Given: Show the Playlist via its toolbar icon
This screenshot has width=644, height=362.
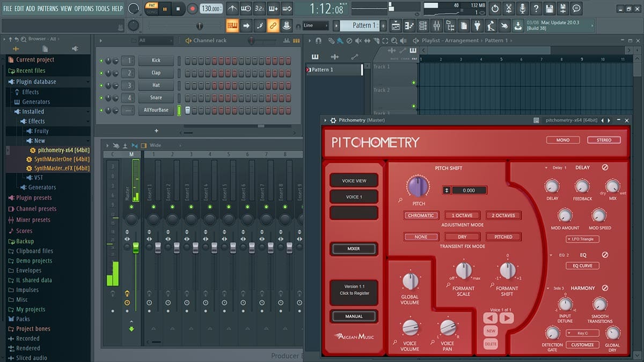Looking at the screenshot, I should pyautogui.click(x=396, y=25).
